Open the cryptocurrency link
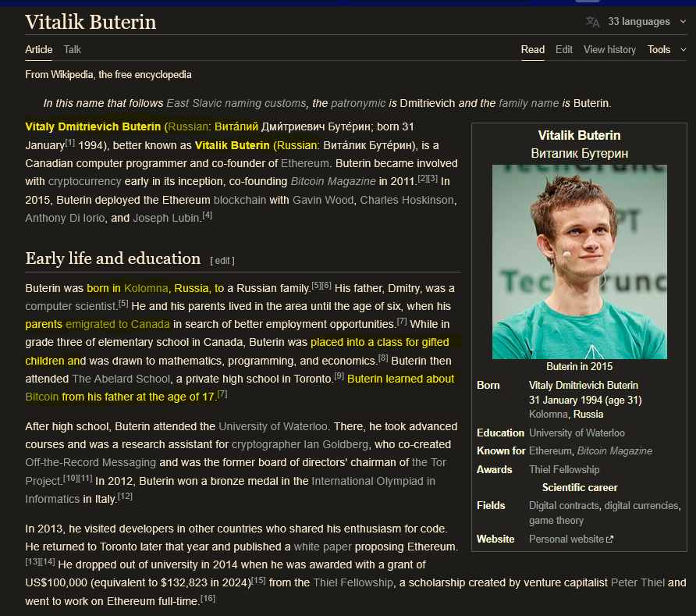The image size is (696, 616). [84, 182]
